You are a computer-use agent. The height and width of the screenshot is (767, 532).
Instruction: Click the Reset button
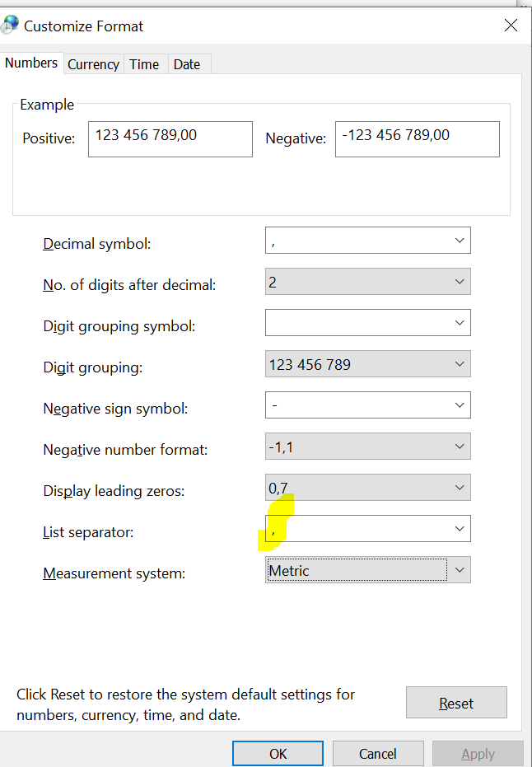pos(456,702)
